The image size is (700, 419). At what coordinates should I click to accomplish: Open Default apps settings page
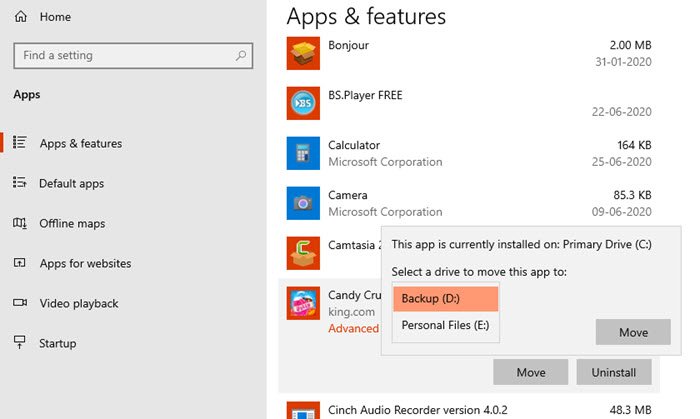71,183
